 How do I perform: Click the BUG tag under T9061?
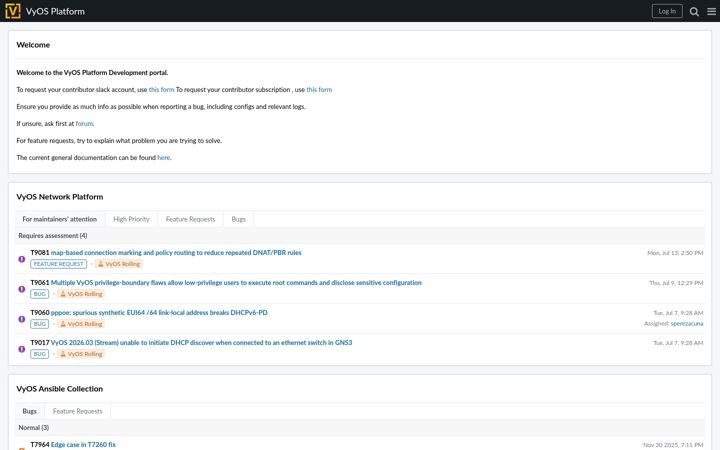pyautogui.click(x=39, y=294)
